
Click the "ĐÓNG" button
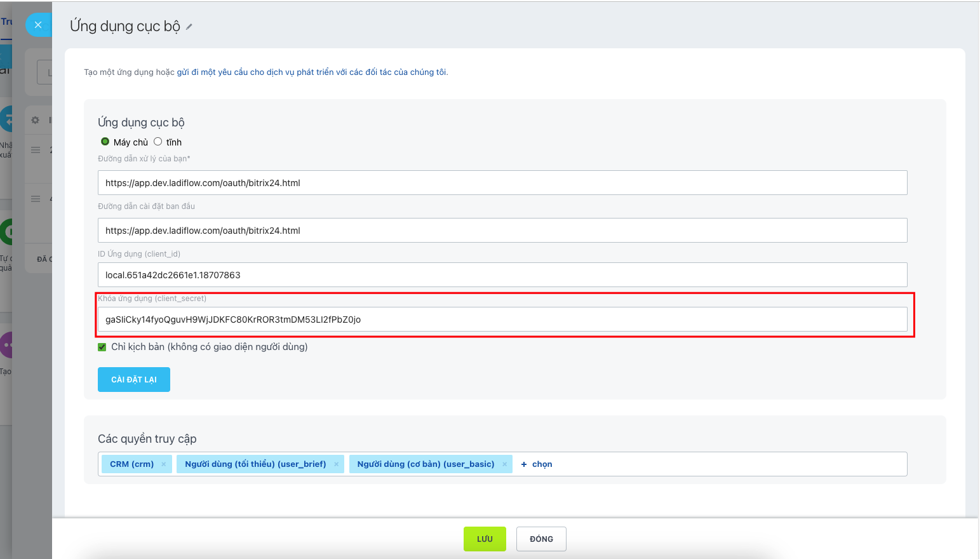point(541,539)
